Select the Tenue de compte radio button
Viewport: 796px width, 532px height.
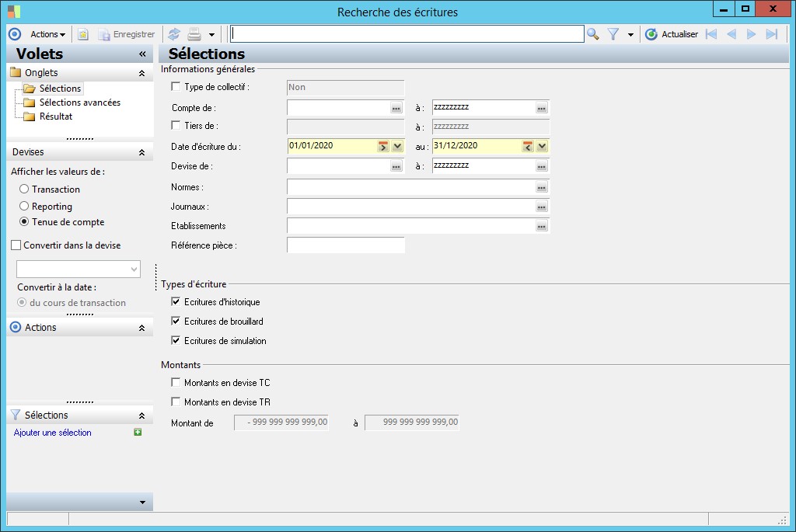(x=24, y=222)
